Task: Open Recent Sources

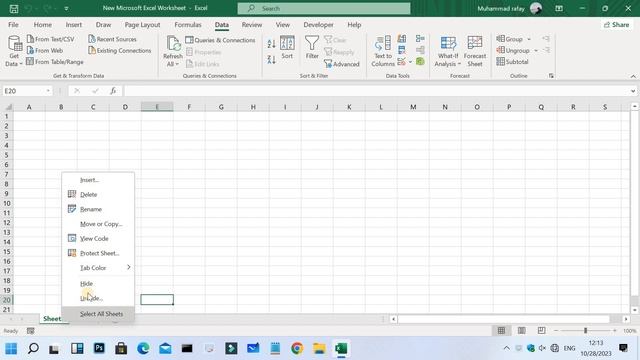Action: 112,39
